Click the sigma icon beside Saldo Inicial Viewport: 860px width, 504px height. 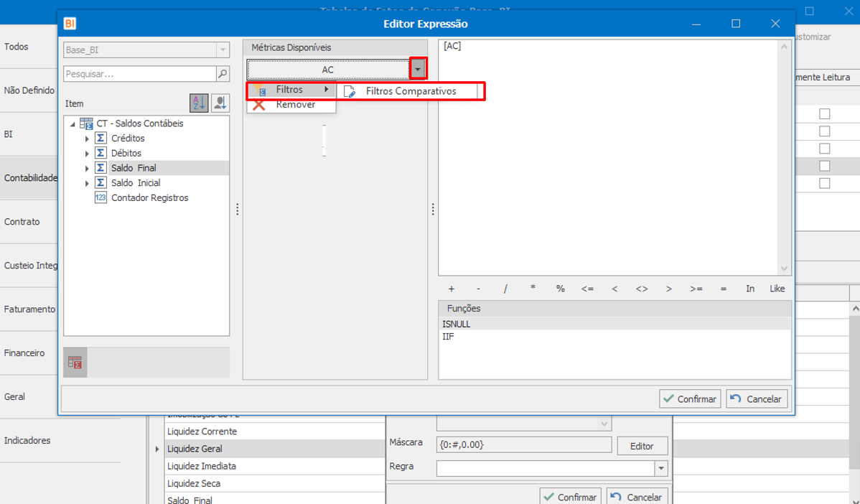(x=101, y=182)
